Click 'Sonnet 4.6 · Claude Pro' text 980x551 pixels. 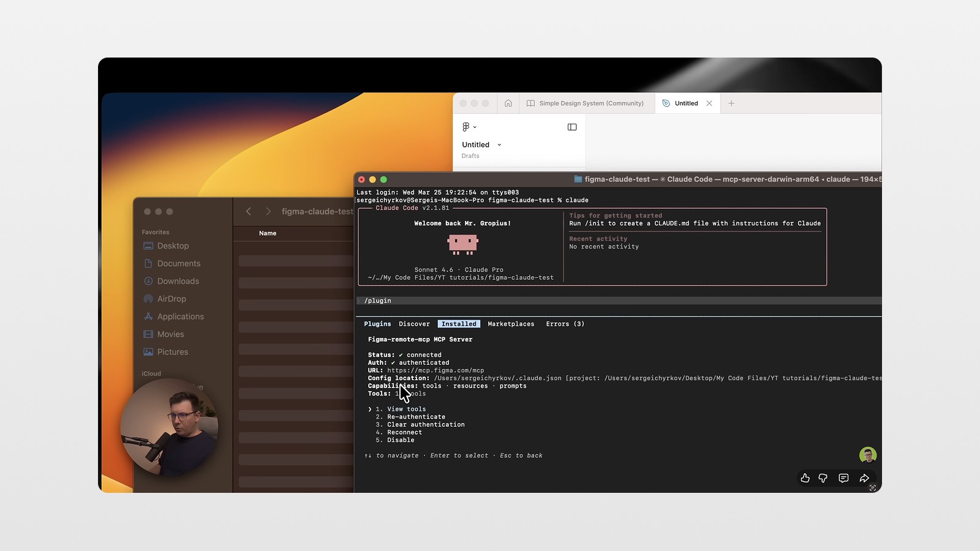[459, 270]
